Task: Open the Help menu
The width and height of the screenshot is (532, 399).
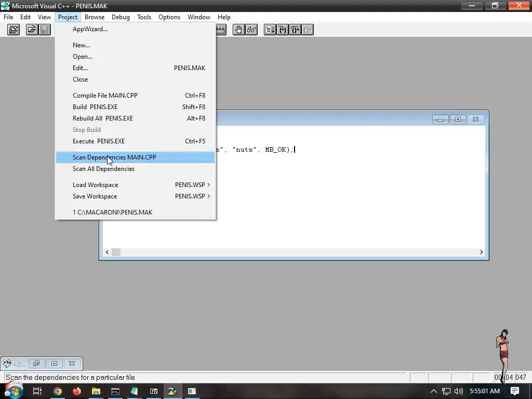Action: (x=224, y=17)
